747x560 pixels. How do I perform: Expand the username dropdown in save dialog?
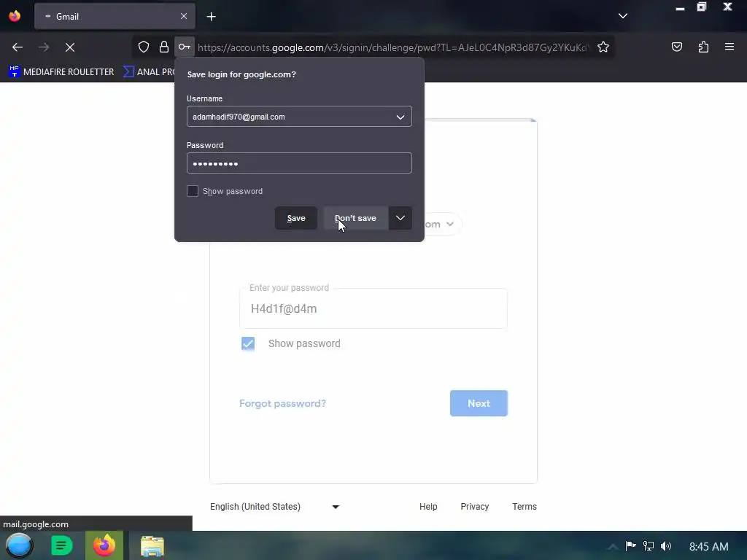(400, 117)
